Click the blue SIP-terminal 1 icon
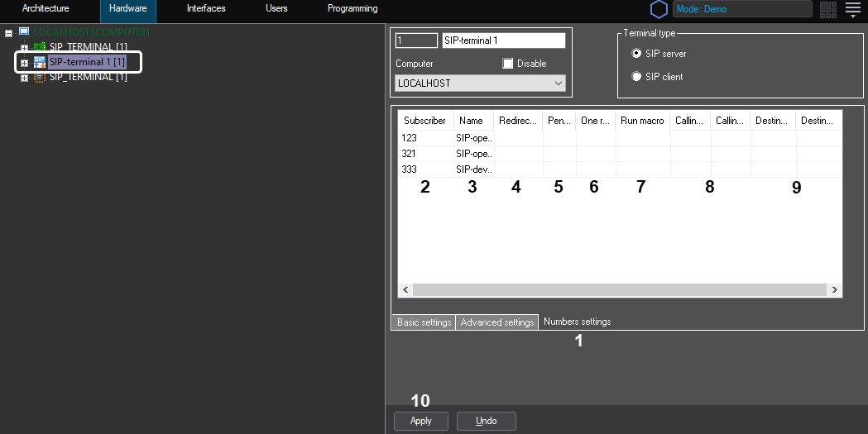This screenshot has width=868, height=434. click(39, 62)
